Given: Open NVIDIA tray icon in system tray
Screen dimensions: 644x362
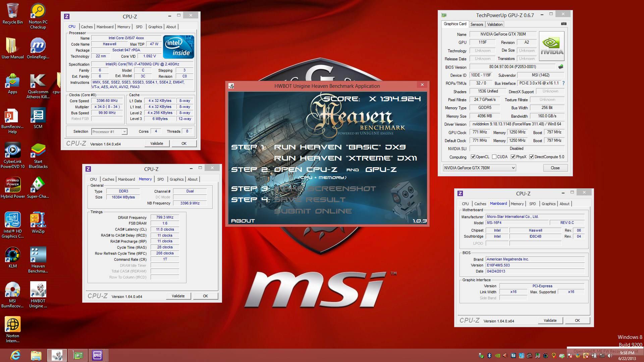Looking at the screenshot, I should point(497,356).
